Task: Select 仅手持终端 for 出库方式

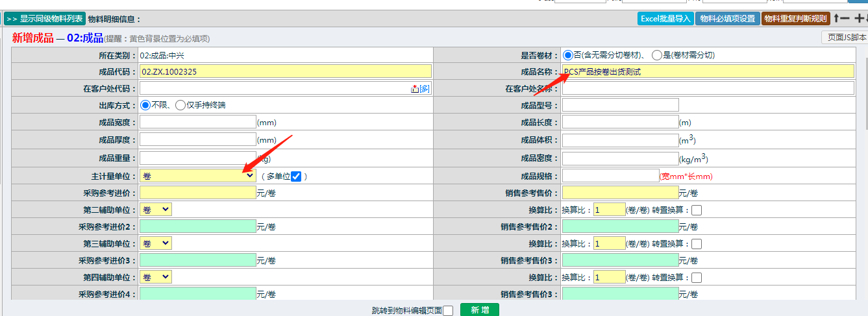Action: 180,105
